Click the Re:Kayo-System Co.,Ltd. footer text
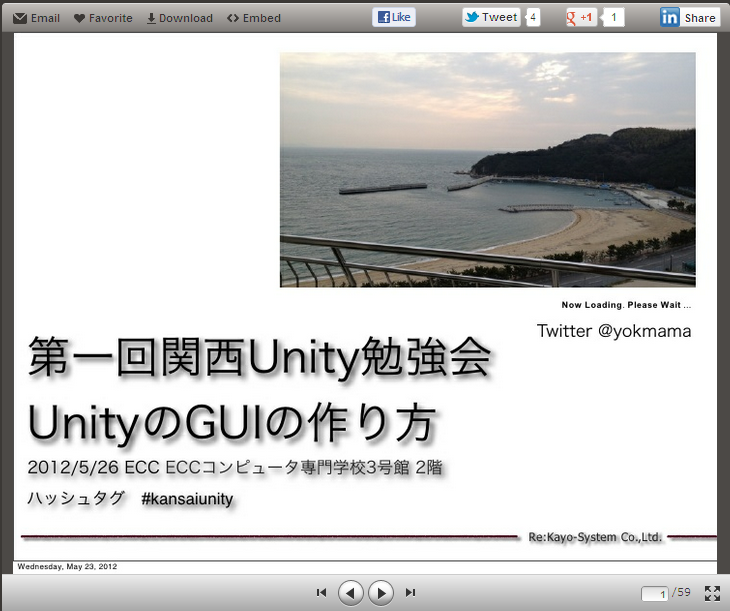730x611 pixels. pos(595,537)
